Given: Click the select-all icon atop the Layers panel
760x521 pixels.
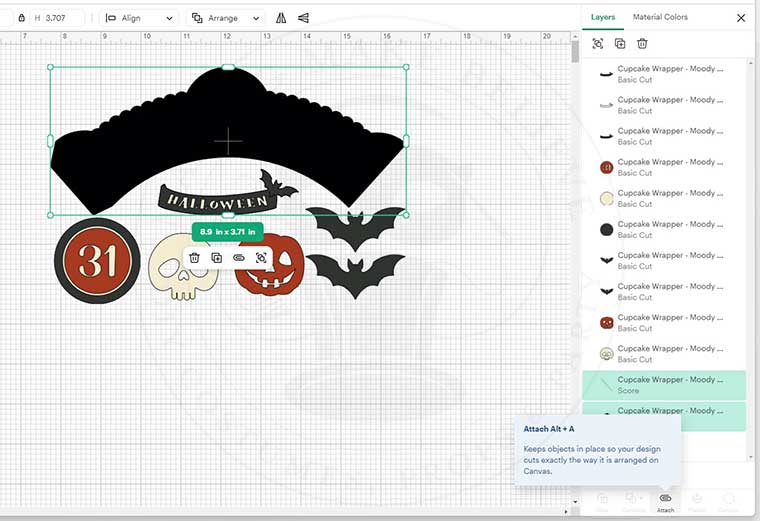Looking at the screenshot, I should pos(598,44).
